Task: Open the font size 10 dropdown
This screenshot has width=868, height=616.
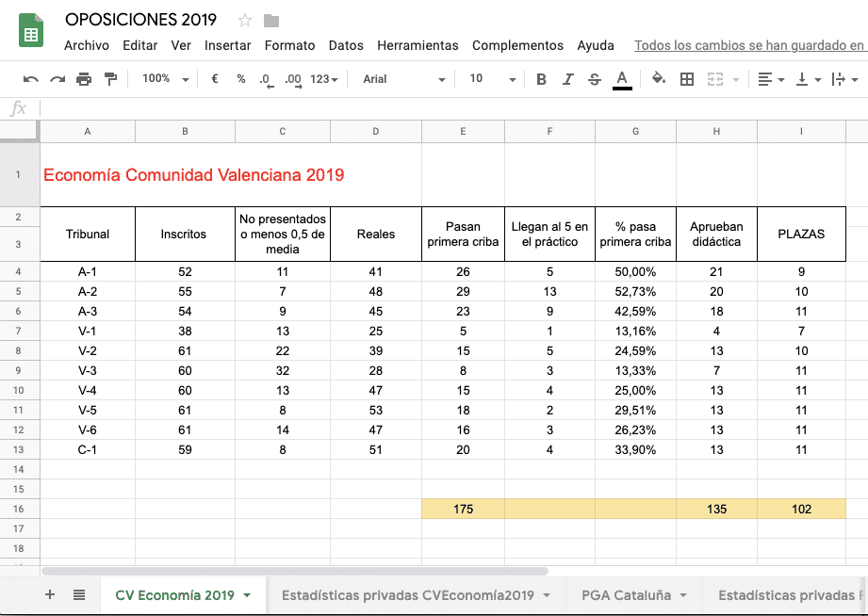Action: pos(492,79)
